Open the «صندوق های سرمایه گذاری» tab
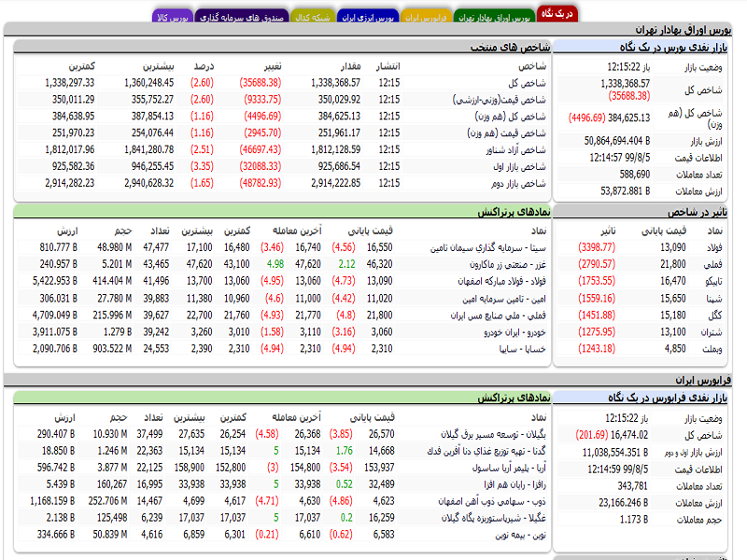Screen dimensions: 747x560 click(x=242, y=17)
